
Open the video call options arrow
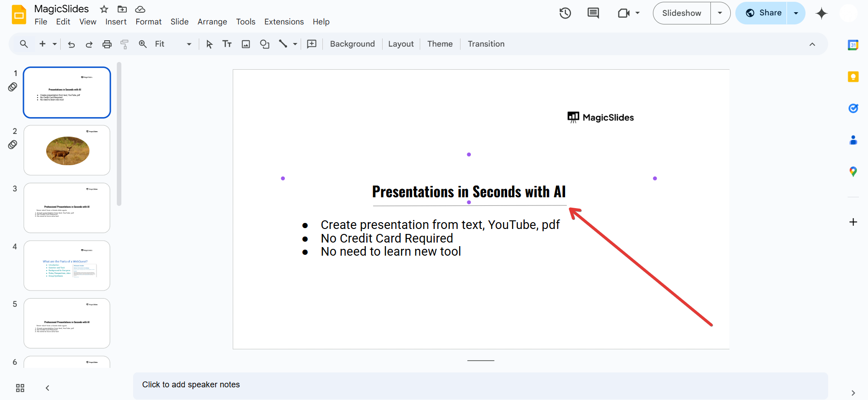(638, 13)
